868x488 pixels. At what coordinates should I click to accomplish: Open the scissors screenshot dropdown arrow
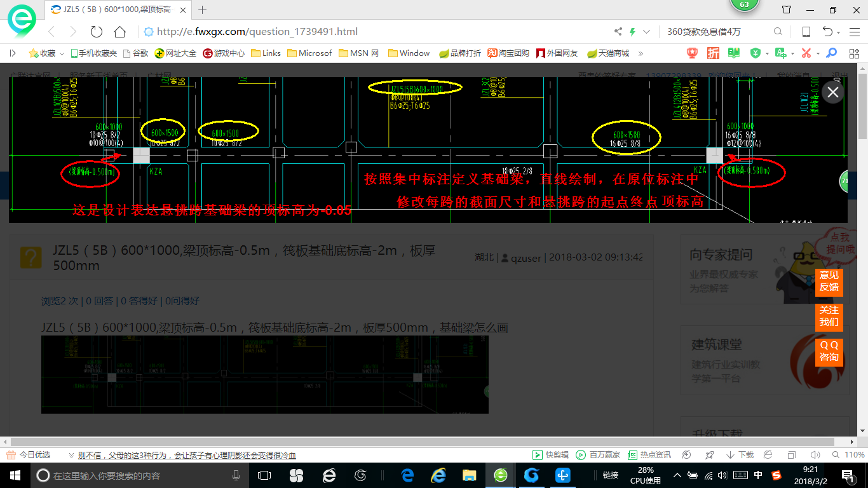818,53
